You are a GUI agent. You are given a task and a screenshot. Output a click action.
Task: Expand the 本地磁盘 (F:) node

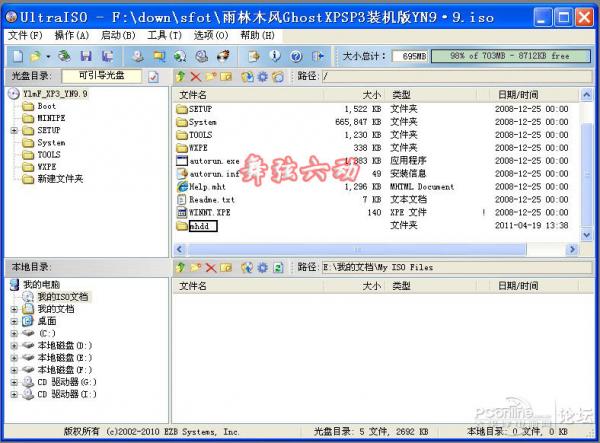(x=14, y=370)
